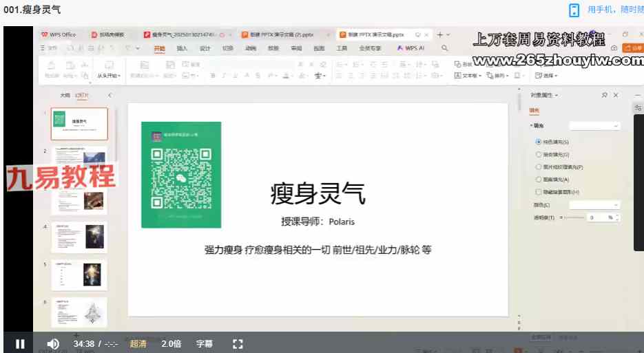Viewport: 644px width, 353px height.
Task: Mute the video volume speaker icon
Action: 53,343
